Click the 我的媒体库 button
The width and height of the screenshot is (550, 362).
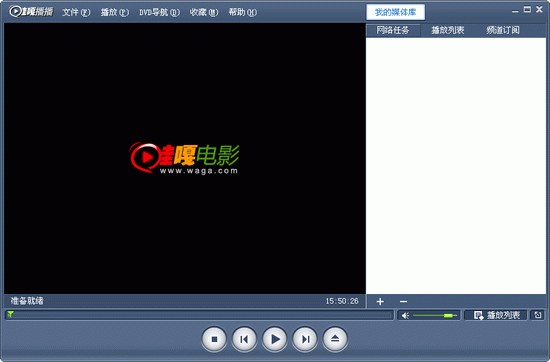click(396, 12)
